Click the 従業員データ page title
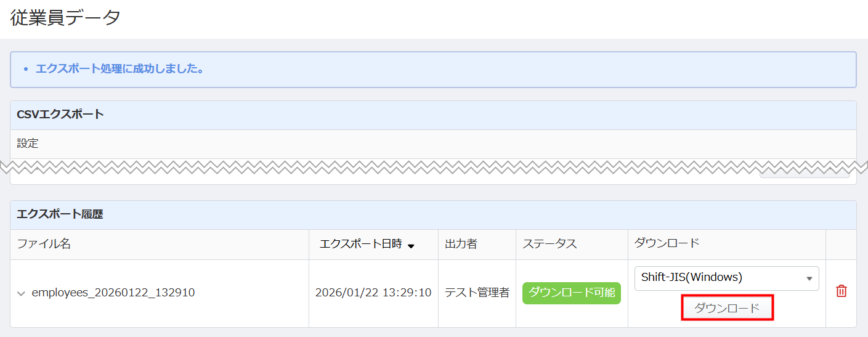 tap(65, 18)
